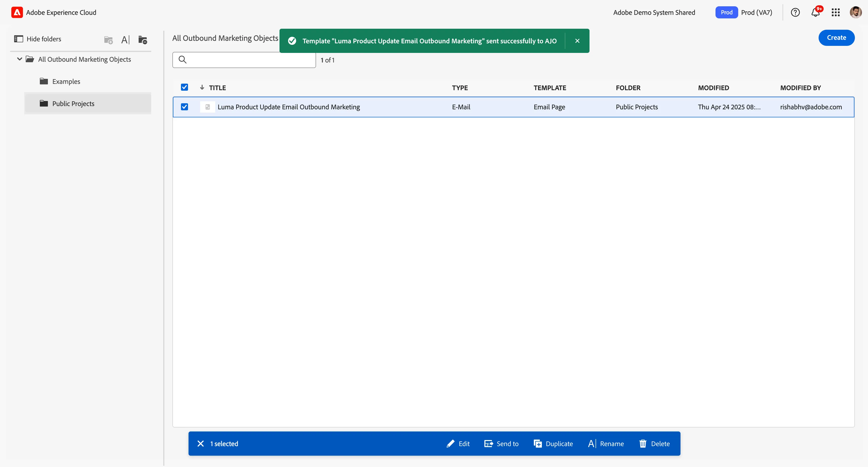Open the help question mark icon
This screenshot has height=467, width=868.
tap(795, 12)
